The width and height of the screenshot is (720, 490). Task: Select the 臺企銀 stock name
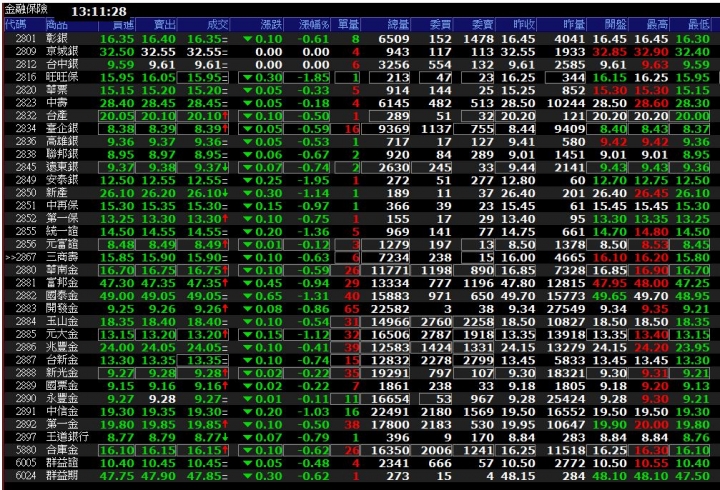coord(62,129)
